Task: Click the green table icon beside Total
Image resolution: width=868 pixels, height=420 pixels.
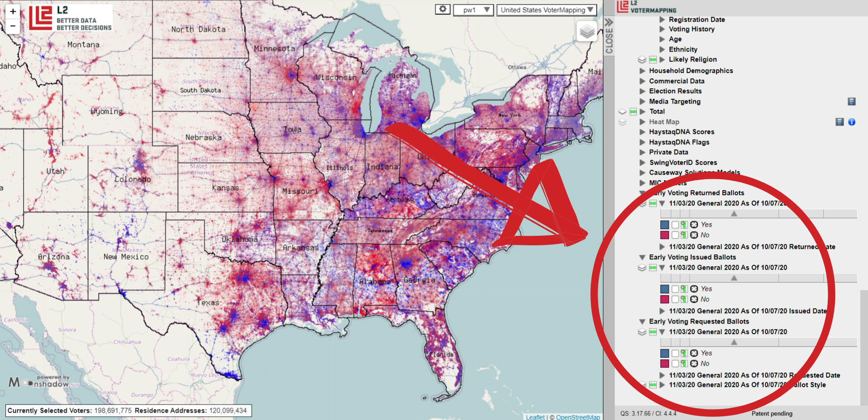Action: (x=633, y=111)
